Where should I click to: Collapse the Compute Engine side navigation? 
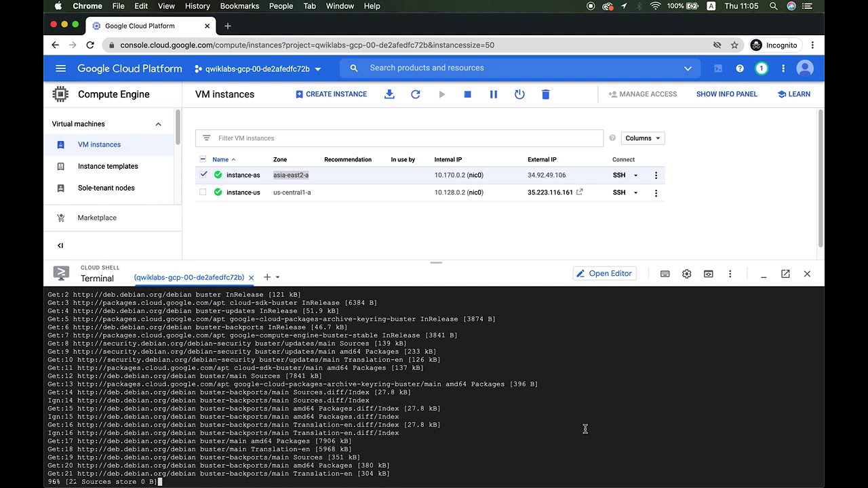click(60, 245)
